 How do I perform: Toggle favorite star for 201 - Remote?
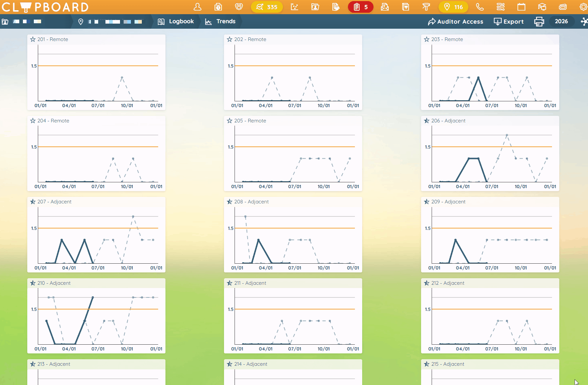click(x=33, y=39)
